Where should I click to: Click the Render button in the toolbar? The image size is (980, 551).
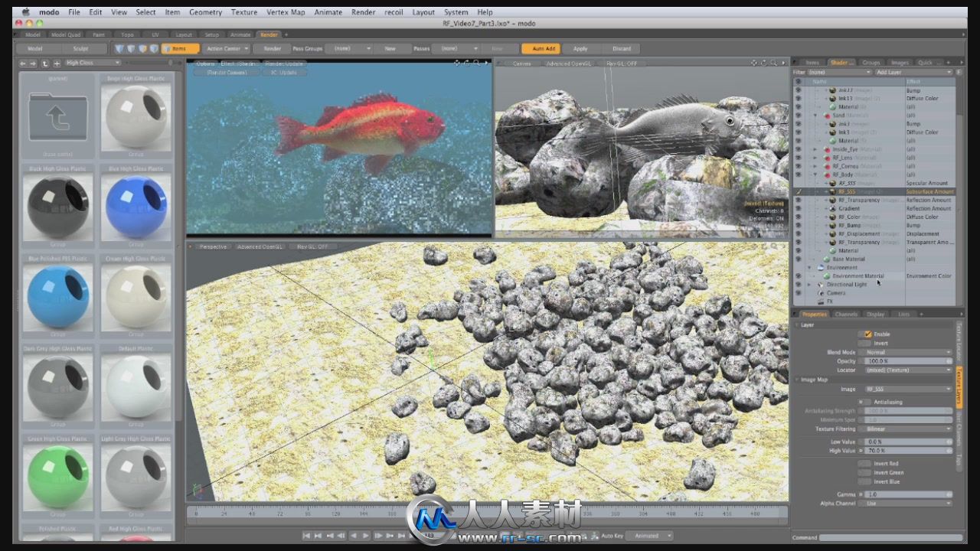click(273, 48)
